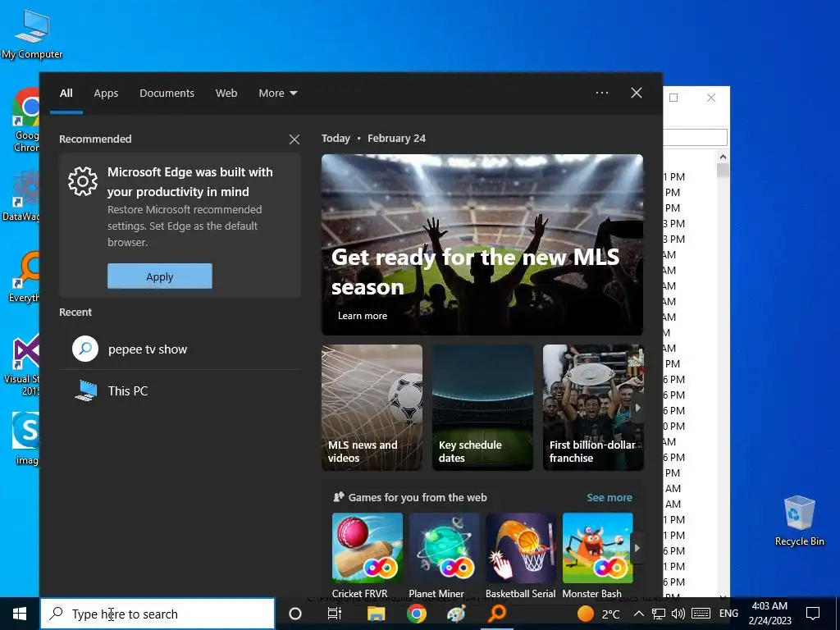Apply the Microsoft Edge recommended settings
The image size is (840, 630).
[160, 276]
